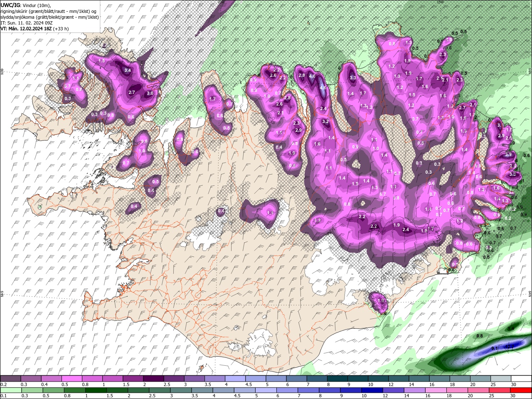532x399 pixels.
Task: Click the '0.1' label on the rain scale
Action: pyautogui.click(x=4, y=396)
